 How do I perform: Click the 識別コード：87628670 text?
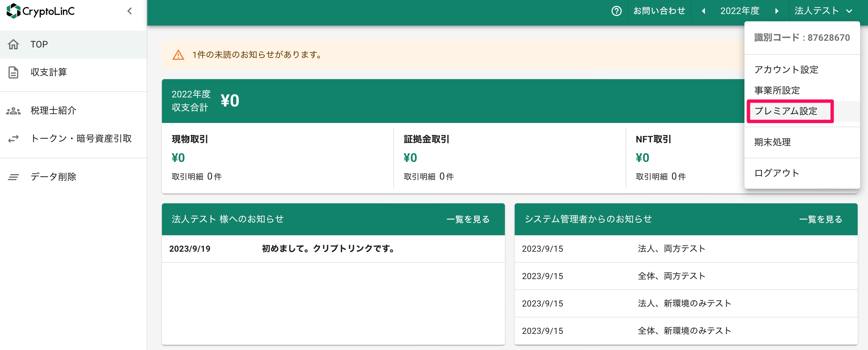click(x=802, y=38)
